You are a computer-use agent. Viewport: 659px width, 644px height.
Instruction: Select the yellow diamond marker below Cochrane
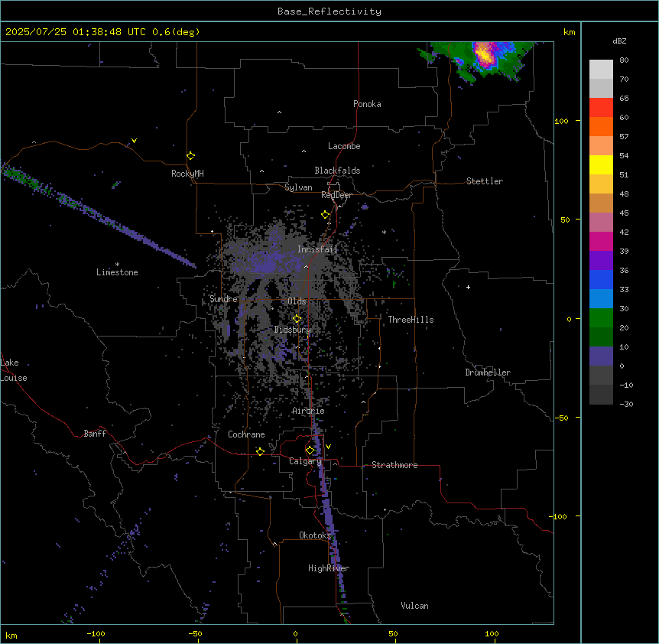click(260, 451)
